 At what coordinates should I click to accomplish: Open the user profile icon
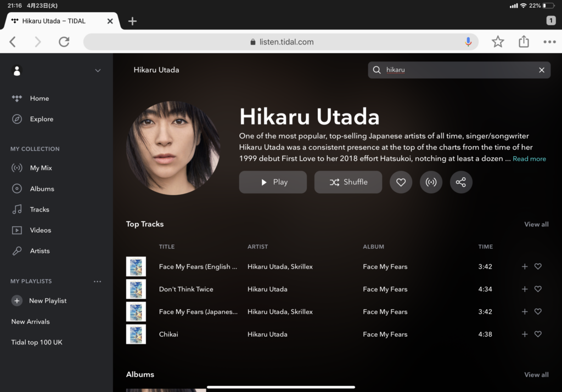click(x=17, y=70)
